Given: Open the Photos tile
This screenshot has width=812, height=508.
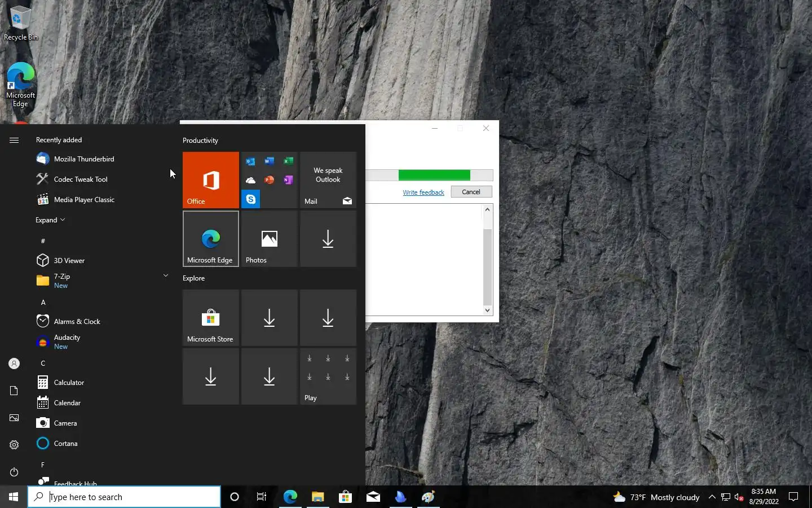Looking at the screenshot, I should point(270,239).
